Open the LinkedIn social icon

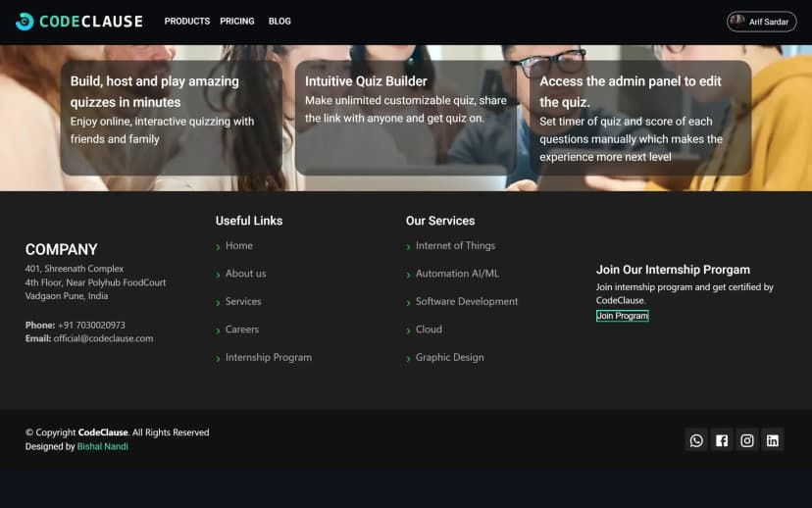tap(772, 440)
